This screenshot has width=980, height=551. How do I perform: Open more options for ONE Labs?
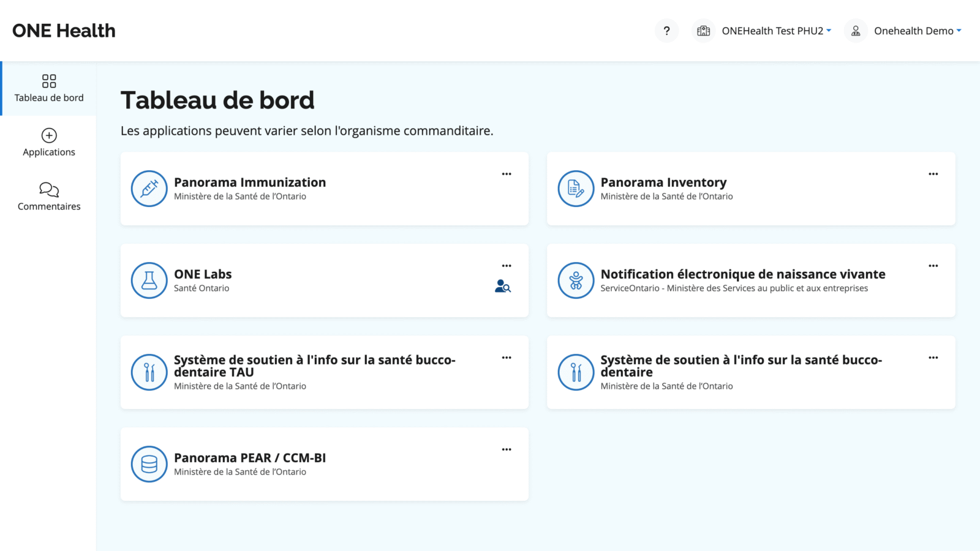(x=507, y=266)
